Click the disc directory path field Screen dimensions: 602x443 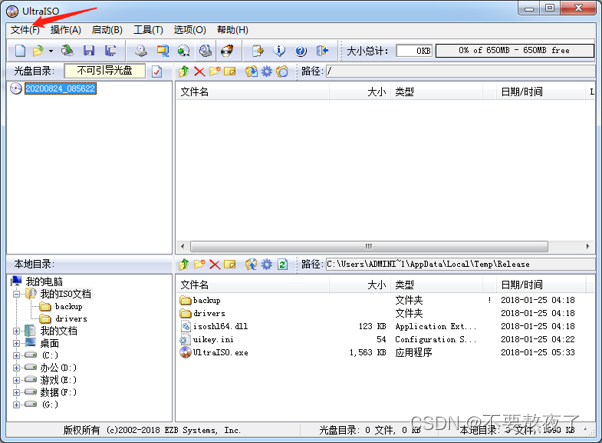460,71
